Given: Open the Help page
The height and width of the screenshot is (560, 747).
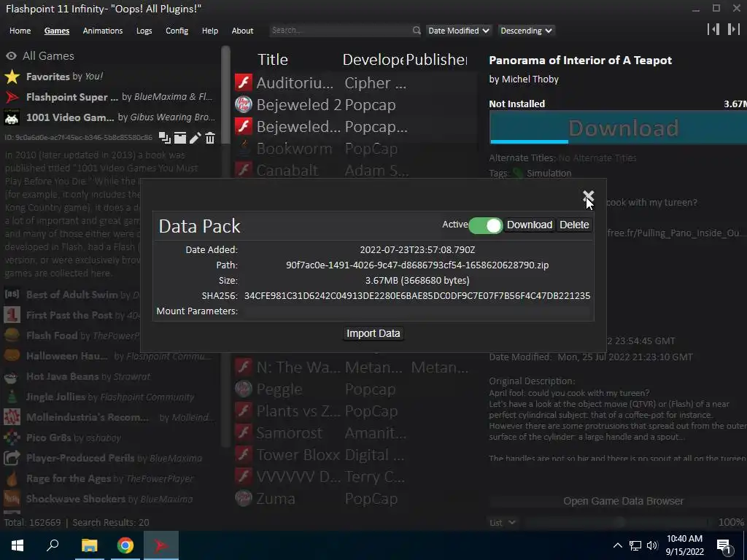Looking at the screenshot, I should click(209, 31).
